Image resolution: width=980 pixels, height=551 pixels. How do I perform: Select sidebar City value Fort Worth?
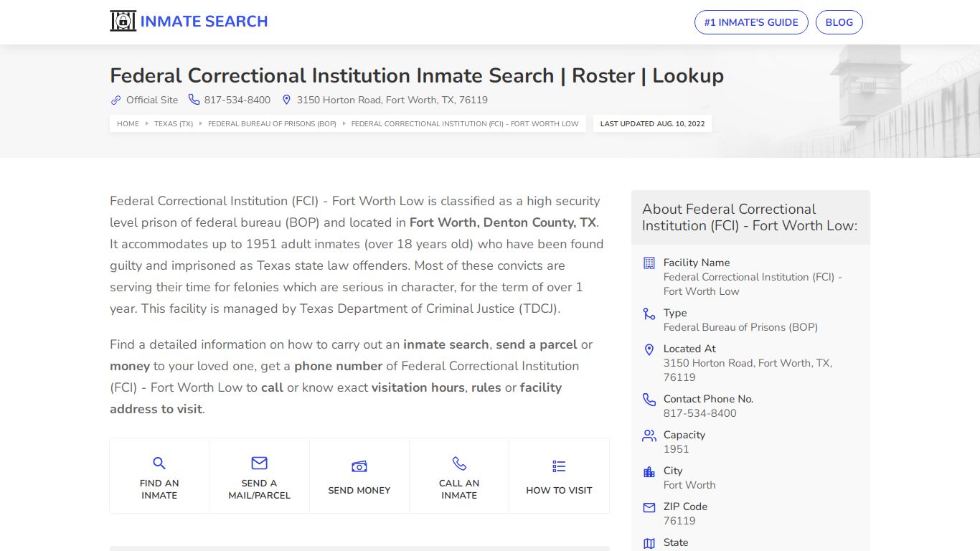point(689,485)
